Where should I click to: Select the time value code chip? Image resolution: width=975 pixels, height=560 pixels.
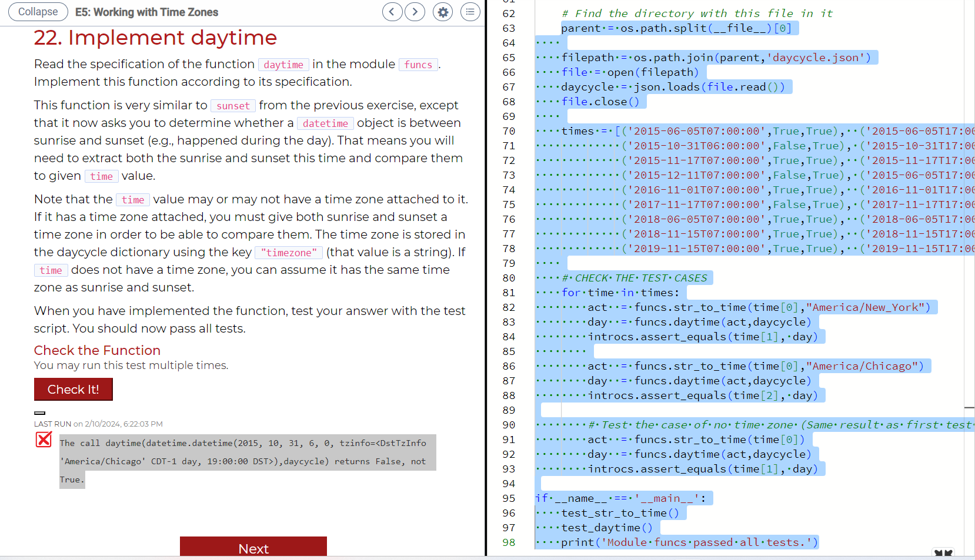[102, 176]
